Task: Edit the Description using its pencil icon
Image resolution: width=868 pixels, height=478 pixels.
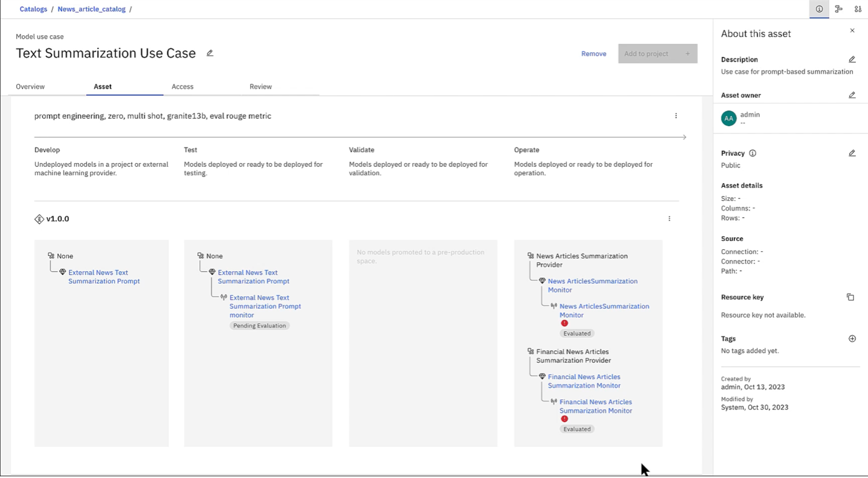Action: (852, 59)
